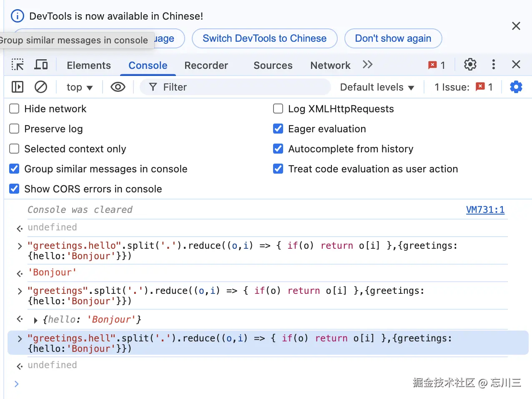Open the top context dropdown

(x=79, y=87)
